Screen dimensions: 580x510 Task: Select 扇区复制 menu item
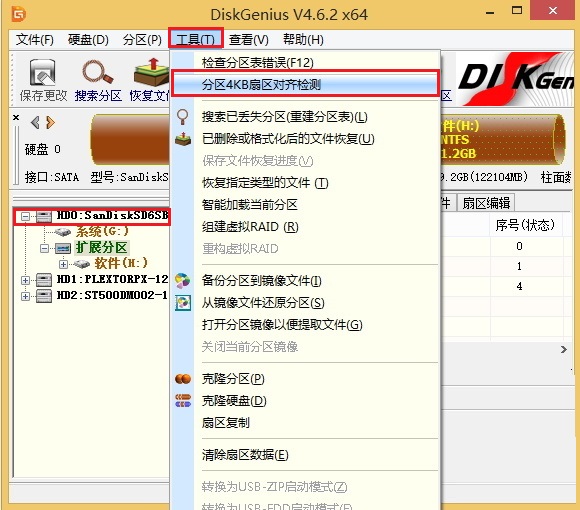[305, 422]
